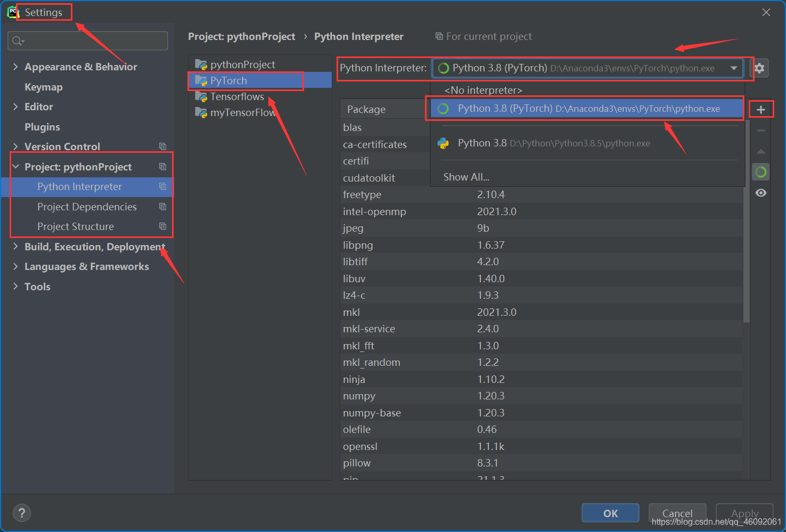
Task: Click the pythonProject folder icon
Action: [201, 64]
